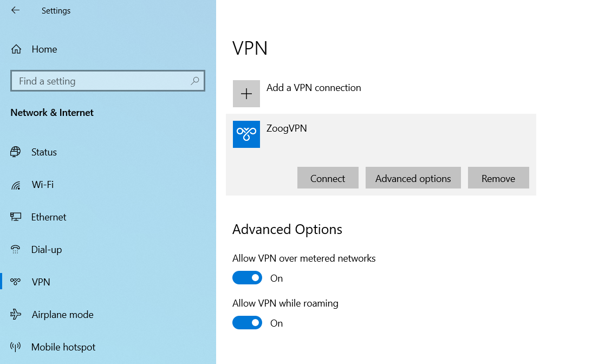Screen dimensions: 611x364
Task: Open Status from the Network & Internet menu
Action: pyautogui.click(x=44, y=152)
